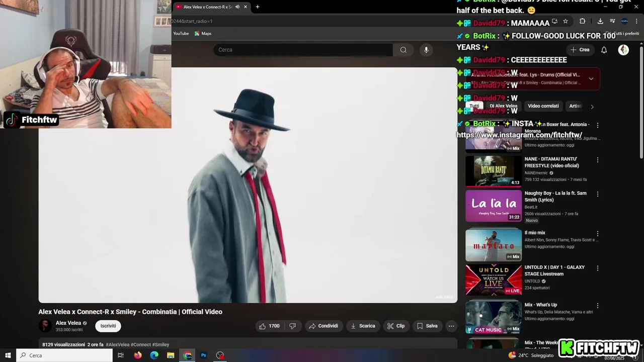
Task: Open 'Naughty Boy - La la la' title
Action: [x=555, y=197]
